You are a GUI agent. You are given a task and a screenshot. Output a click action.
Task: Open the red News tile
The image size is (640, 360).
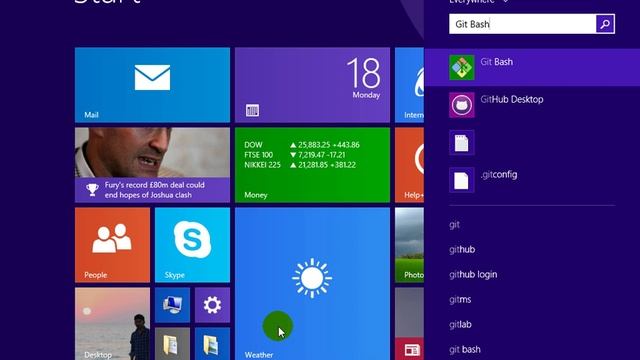[x=409, y=349]
